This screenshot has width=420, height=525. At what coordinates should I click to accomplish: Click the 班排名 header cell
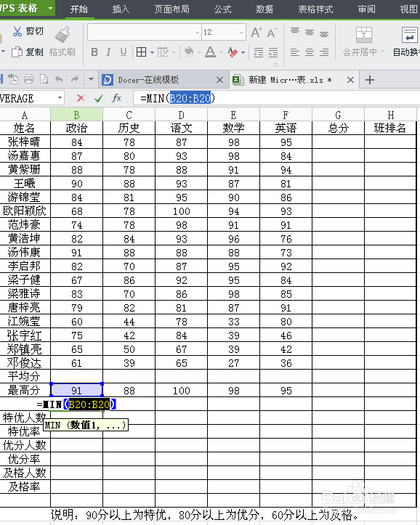tap(390, 128)
